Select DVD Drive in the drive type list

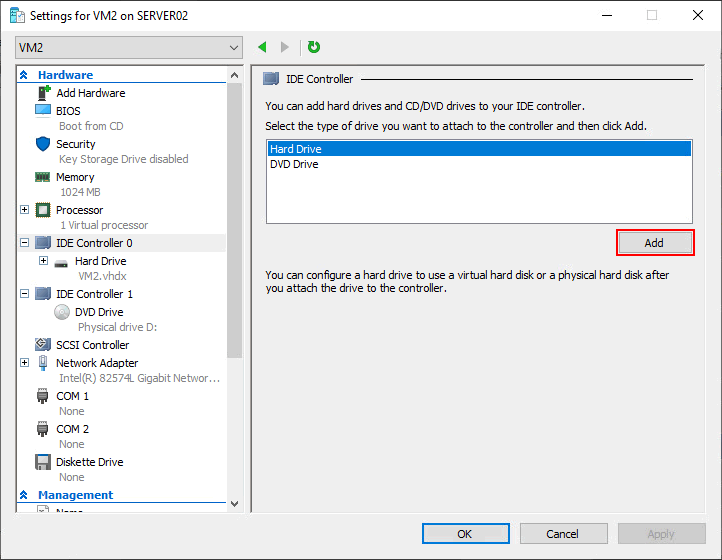click(294, 164)
